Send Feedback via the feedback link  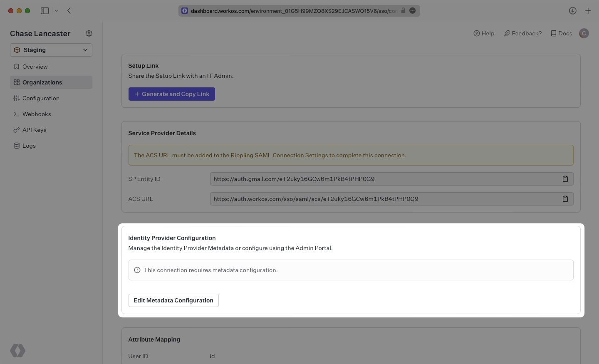tap(522, 33)
